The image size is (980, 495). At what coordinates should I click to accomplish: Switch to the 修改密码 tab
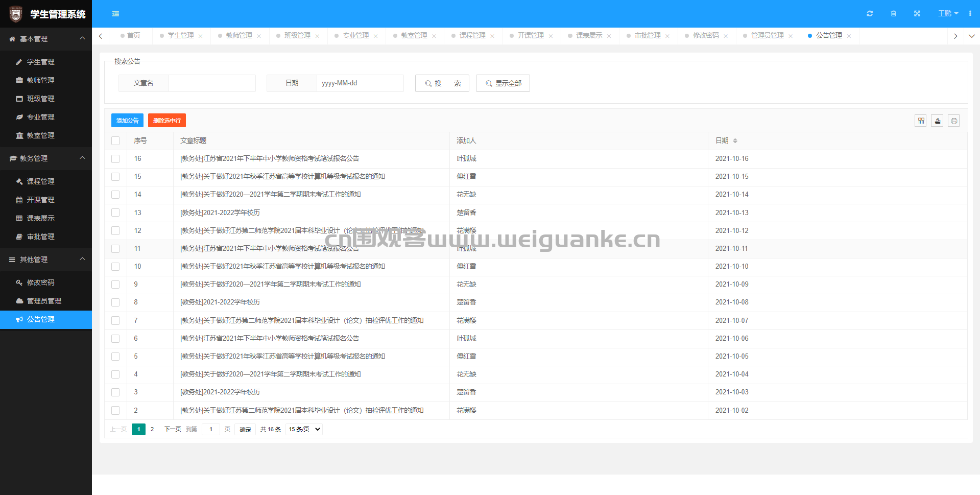click(706, 36)
